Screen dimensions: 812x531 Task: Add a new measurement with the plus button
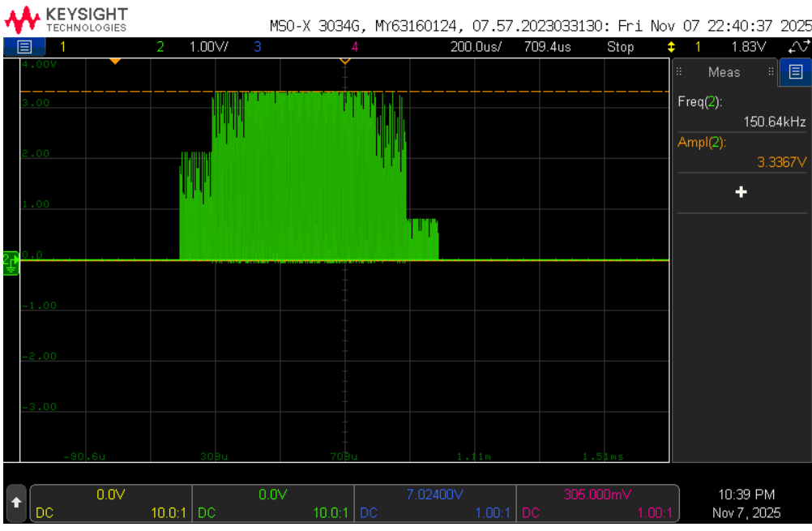click(742, 192)
